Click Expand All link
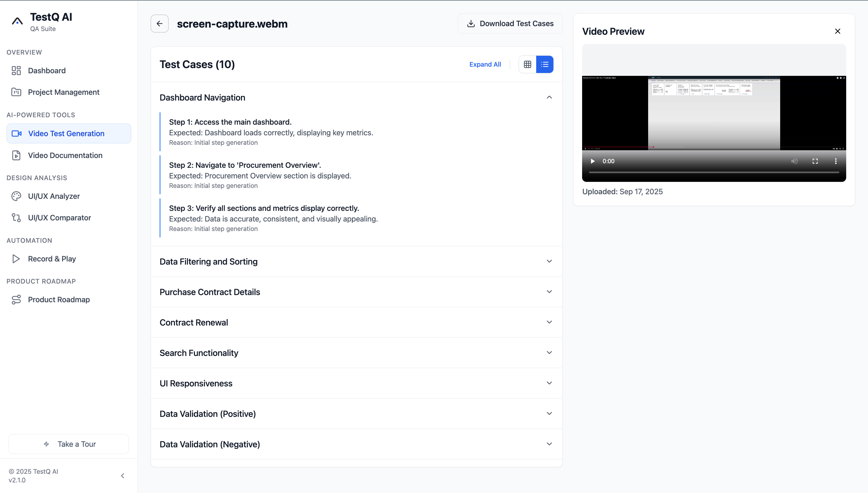The height and width of the screenshot is (493, 868). tap(485, 64)
